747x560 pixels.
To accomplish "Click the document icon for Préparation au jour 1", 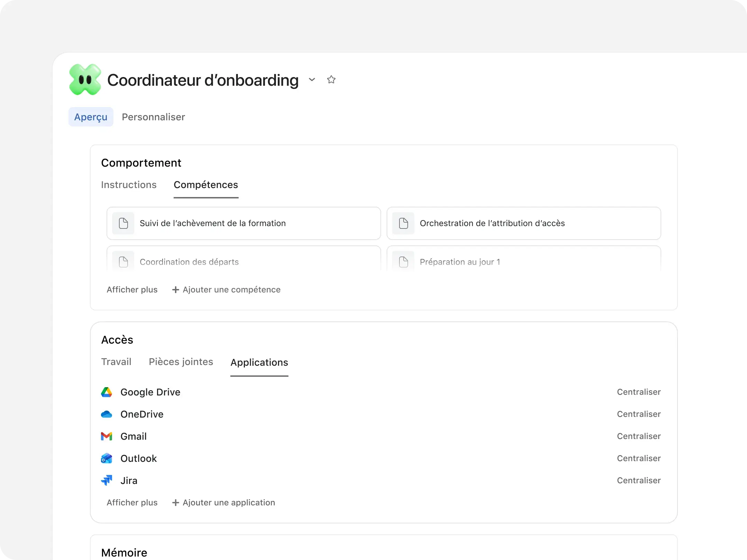I will click(x=404, y=262).
